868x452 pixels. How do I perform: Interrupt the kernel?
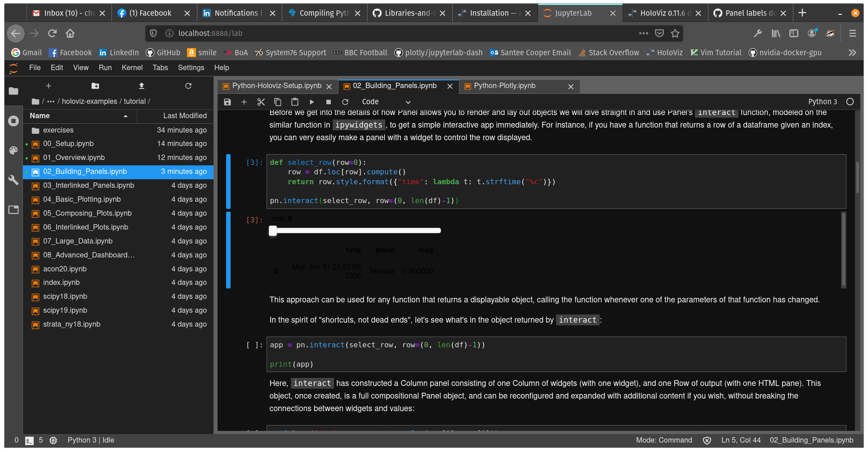329,102
